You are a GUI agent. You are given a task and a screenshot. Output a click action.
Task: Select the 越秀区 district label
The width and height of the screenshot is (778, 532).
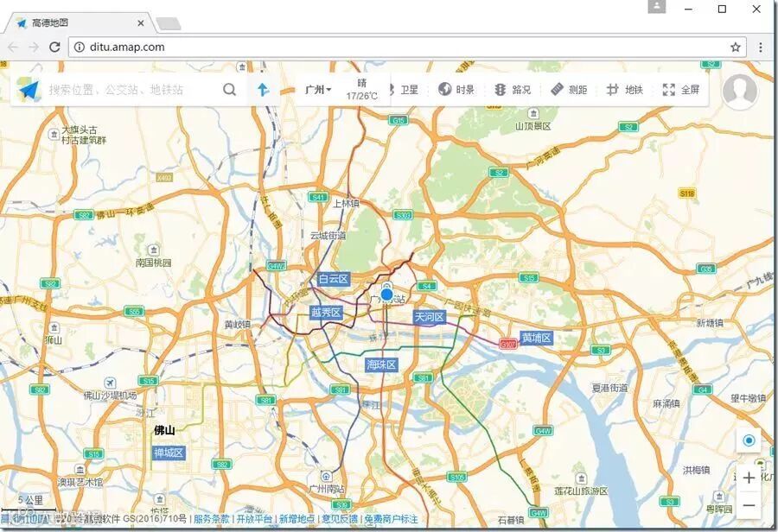(326, 313)
